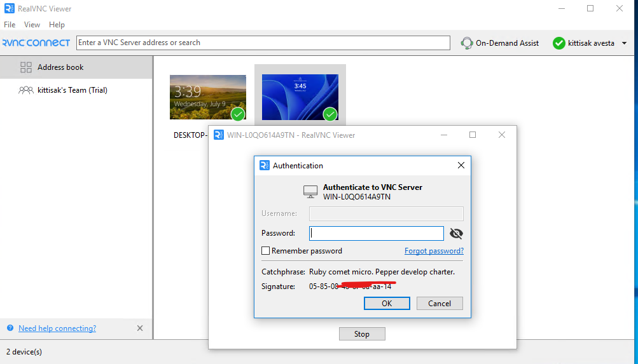
Task: Click the disabled Username field
Action: (x=386, y=213)
